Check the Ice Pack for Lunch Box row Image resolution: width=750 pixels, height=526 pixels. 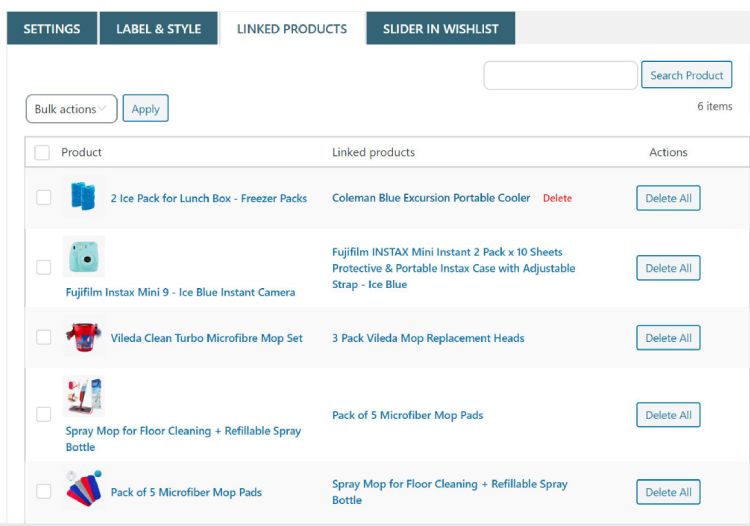(44, 197)
